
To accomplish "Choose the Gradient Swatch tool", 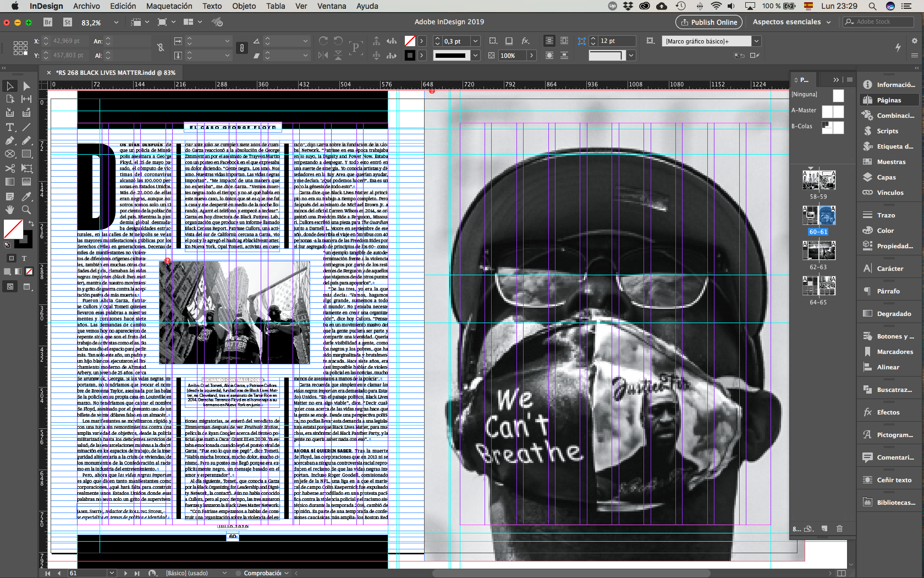I will click(10, 182).
